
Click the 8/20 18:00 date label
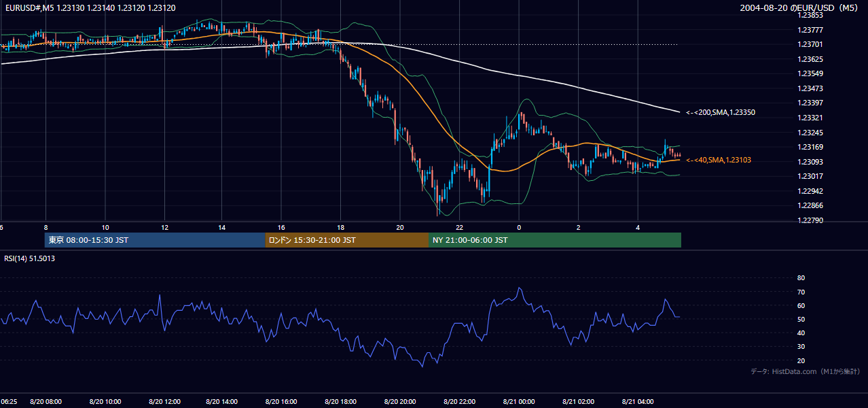pos(339,402)
